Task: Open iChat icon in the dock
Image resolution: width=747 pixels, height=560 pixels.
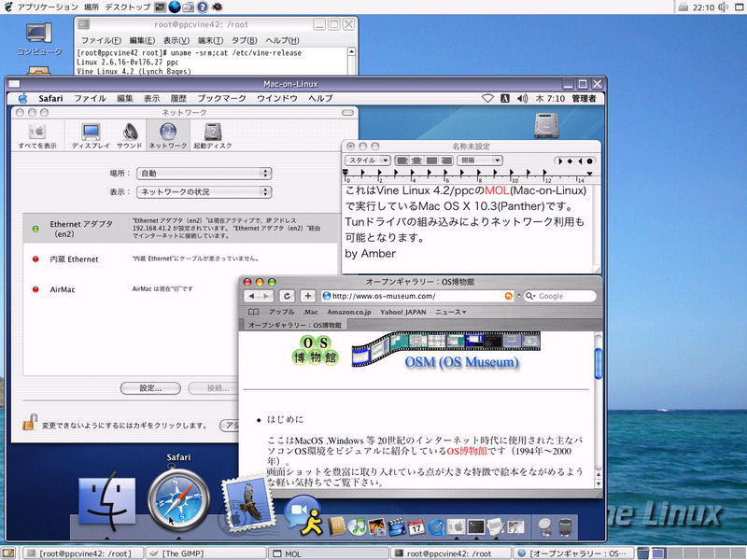Action: click(x=303, y=517)
